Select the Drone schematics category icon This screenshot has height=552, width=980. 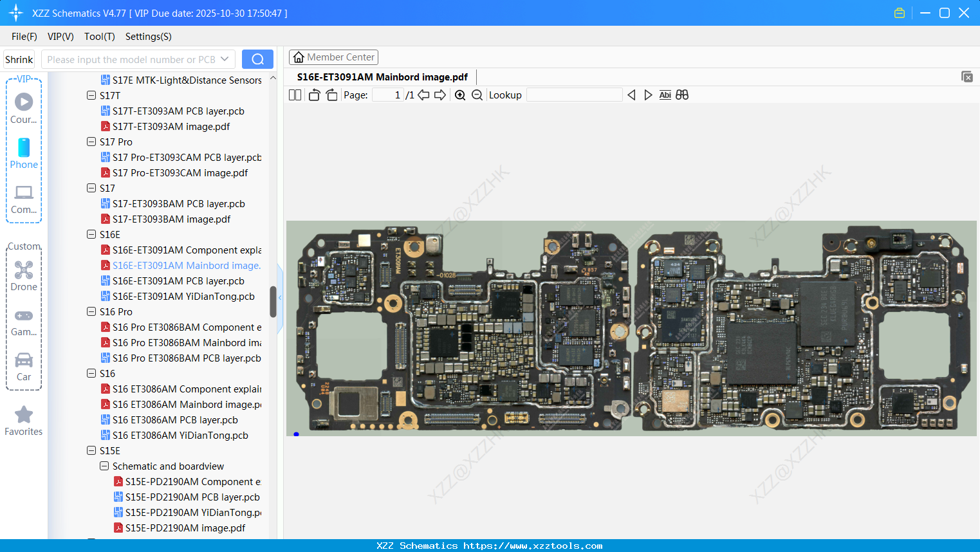(x=24, y=270)
